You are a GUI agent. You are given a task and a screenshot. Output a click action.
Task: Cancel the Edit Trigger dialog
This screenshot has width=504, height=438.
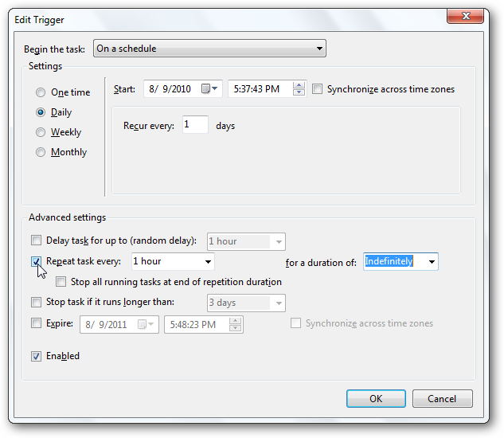[442, 399]
